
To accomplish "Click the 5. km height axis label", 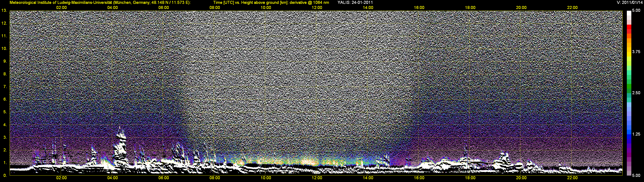I will [5, 112].
